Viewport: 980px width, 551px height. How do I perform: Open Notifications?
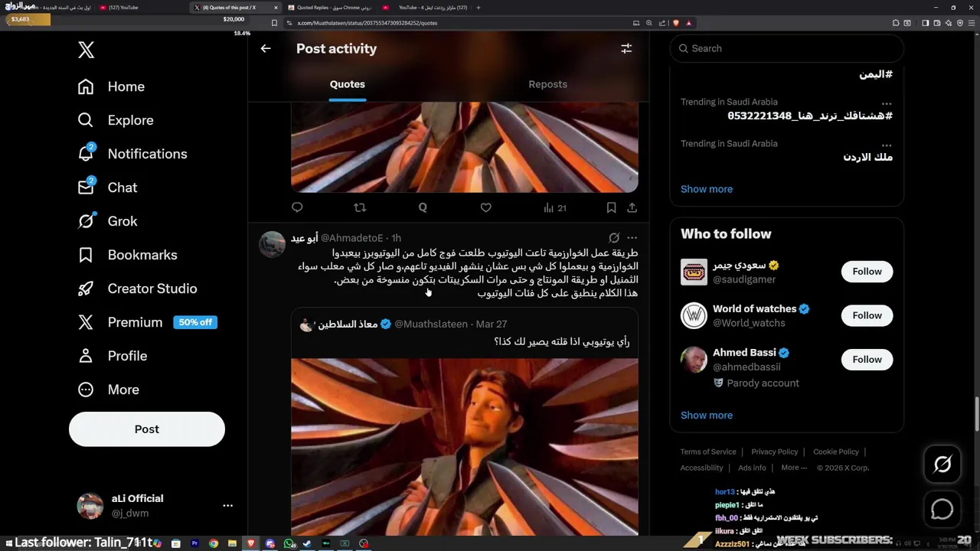click(x=132, y=154)
